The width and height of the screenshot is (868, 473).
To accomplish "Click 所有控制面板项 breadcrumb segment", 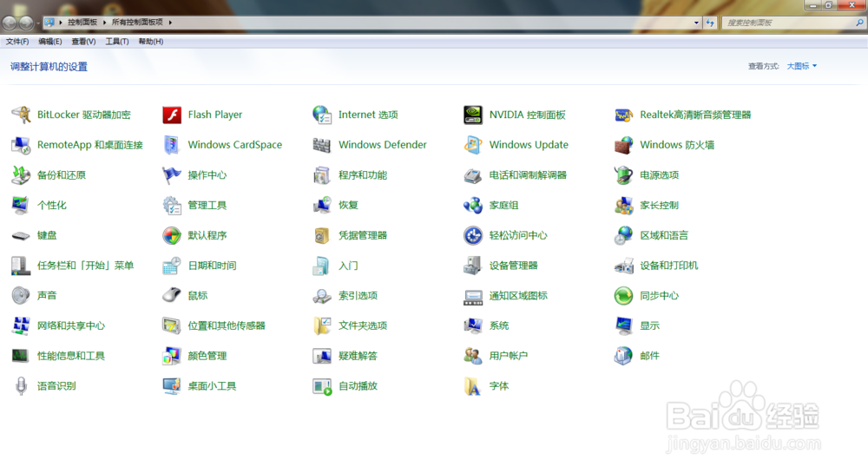I will click(137, 23).
